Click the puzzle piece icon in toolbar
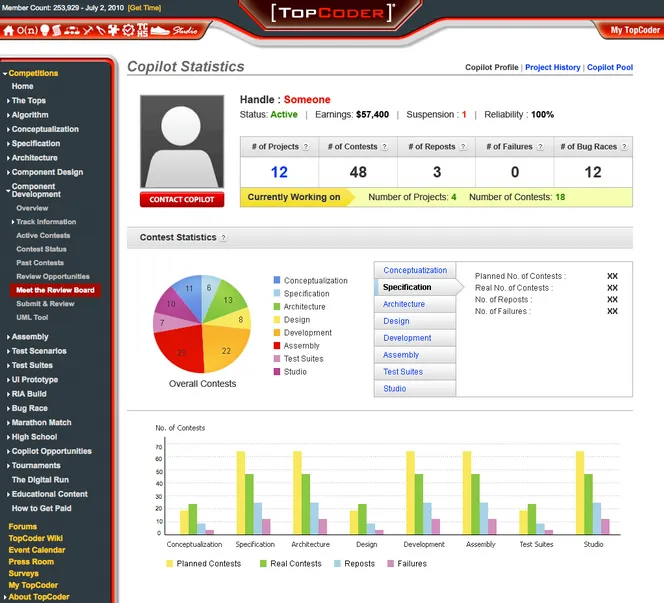 (x=115, y=30)
